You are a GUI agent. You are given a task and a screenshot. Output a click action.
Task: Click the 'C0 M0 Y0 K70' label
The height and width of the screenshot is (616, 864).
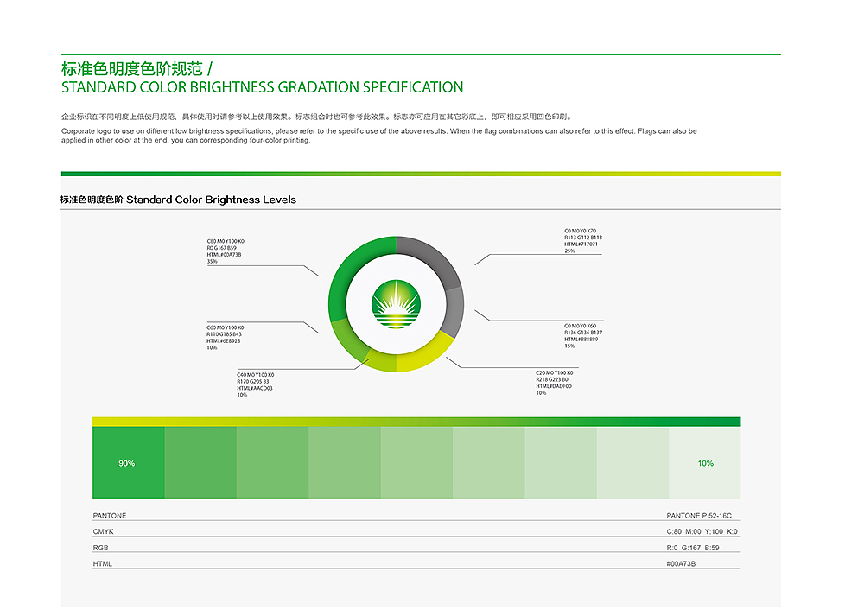point(580,231)
